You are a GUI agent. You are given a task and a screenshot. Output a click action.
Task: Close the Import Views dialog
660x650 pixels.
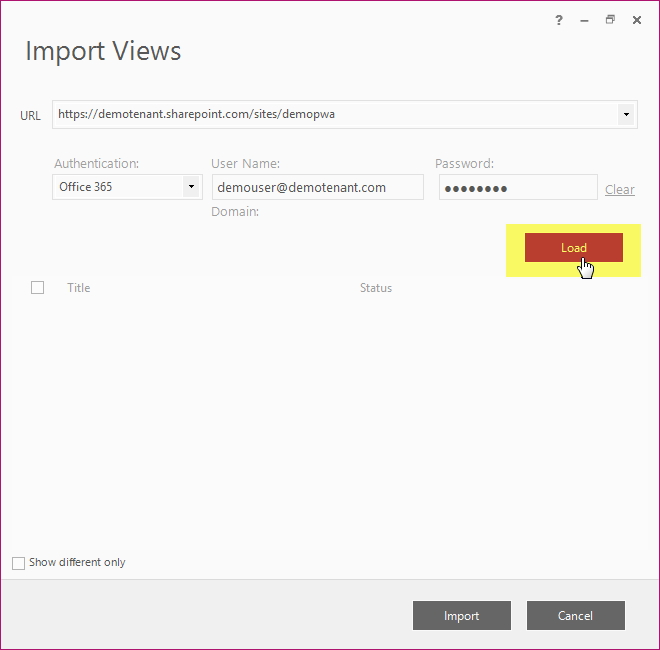[x=636, y=20]
